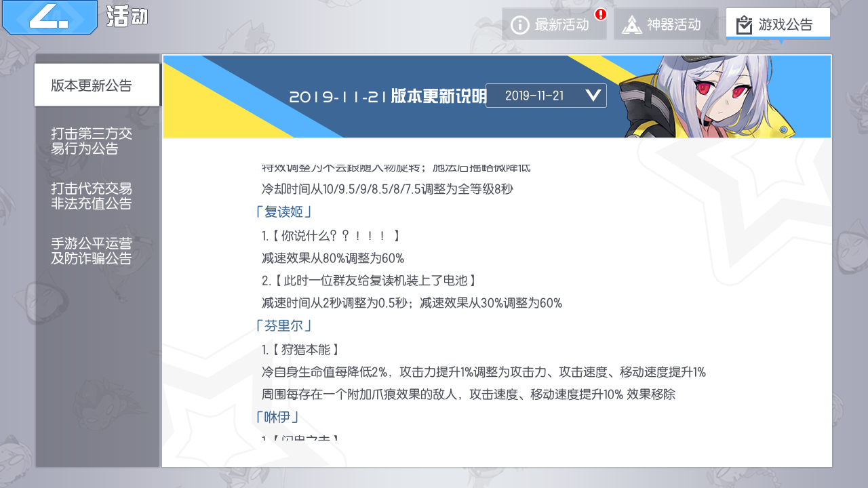Click the banner title 2019-11-21 版本更新说明
Viewport: 868px width, 488px height.
pos(388,96)
